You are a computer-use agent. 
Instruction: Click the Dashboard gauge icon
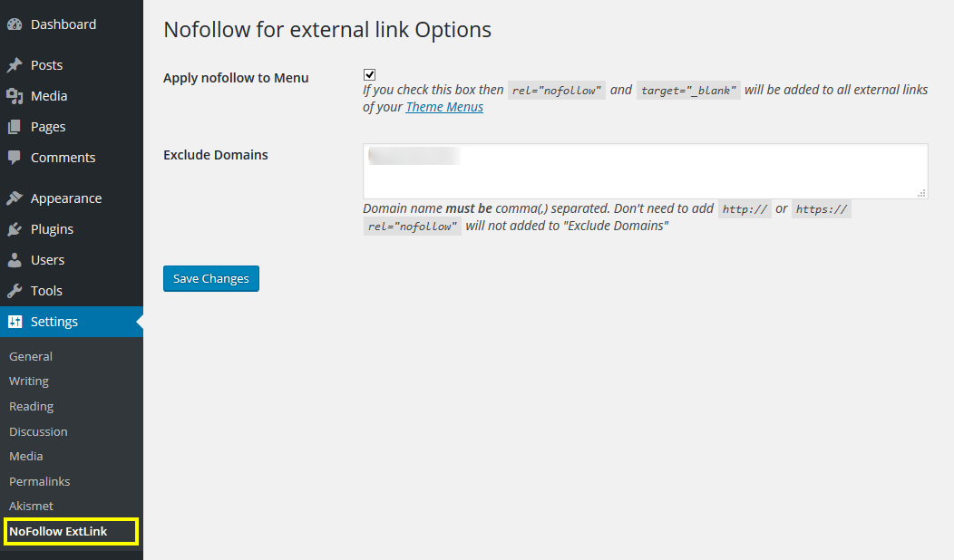click(x=15, y=24)
